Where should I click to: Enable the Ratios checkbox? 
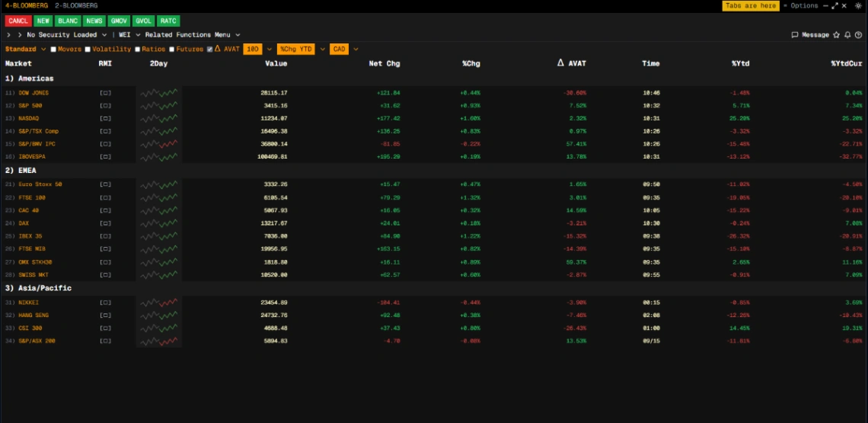(x=137, y=50)
